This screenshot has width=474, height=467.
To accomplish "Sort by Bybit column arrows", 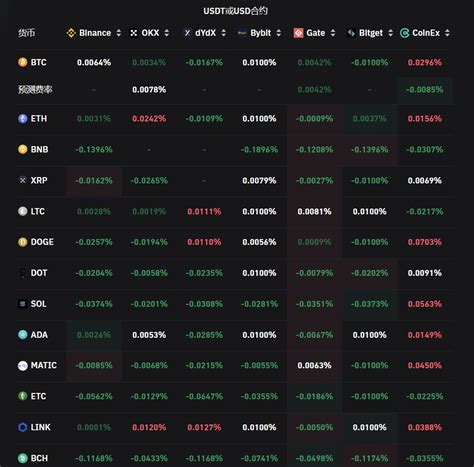I will click(x=279, y=33).
